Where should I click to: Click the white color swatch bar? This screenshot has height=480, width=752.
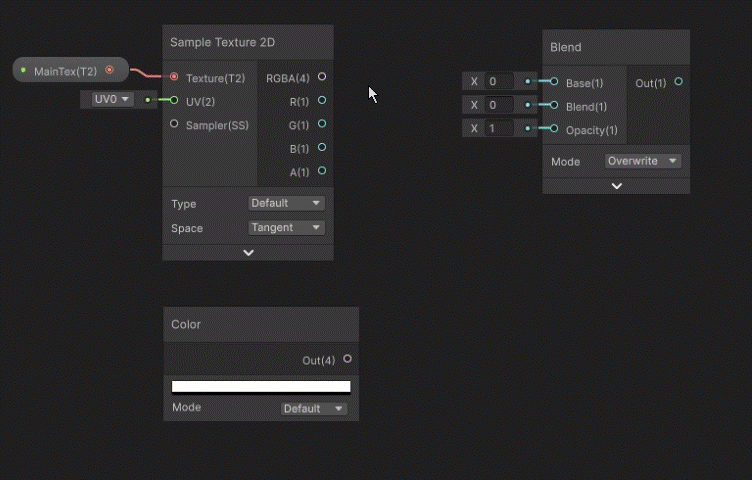[x=261, y=387]
